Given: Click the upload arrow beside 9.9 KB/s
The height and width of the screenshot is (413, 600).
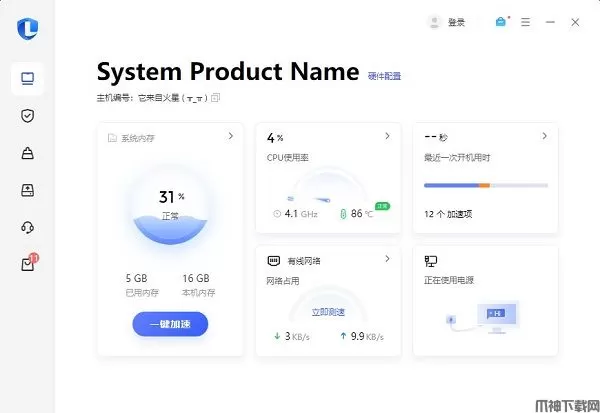Looking at the screenshot, I should click(343, 336).
